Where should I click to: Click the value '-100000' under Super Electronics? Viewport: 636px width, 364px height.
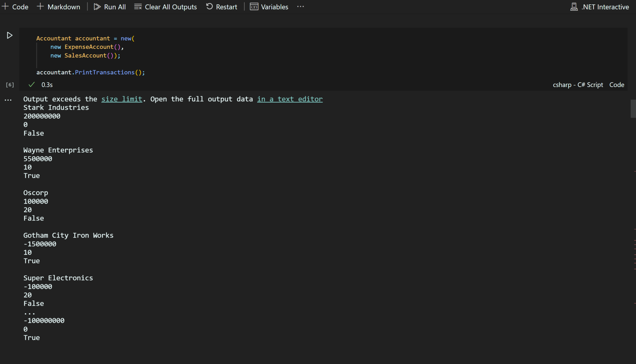(x=38, y=287)
